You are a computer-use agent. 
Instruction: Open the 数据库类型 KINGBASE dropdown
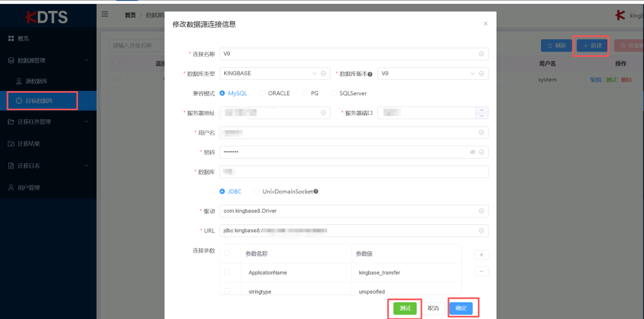pos(275,73)
